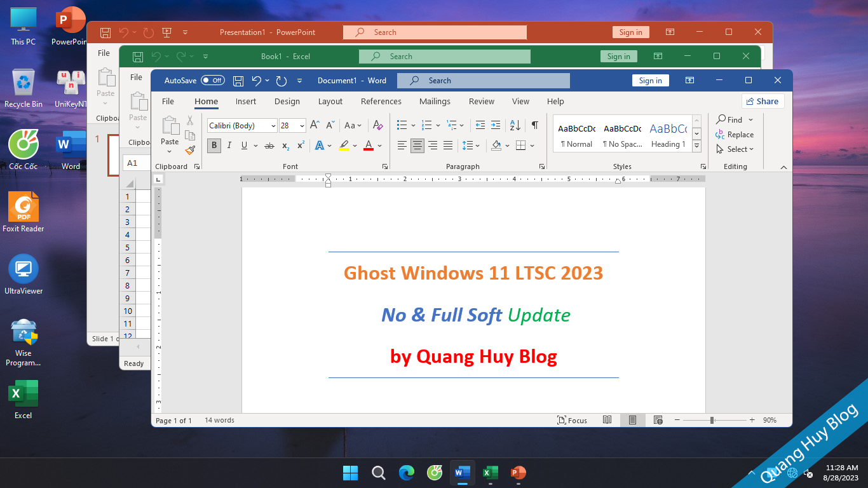868x488 pixels.
Task: Click the 14 words count in status bar
Action: tap(219, 420)
